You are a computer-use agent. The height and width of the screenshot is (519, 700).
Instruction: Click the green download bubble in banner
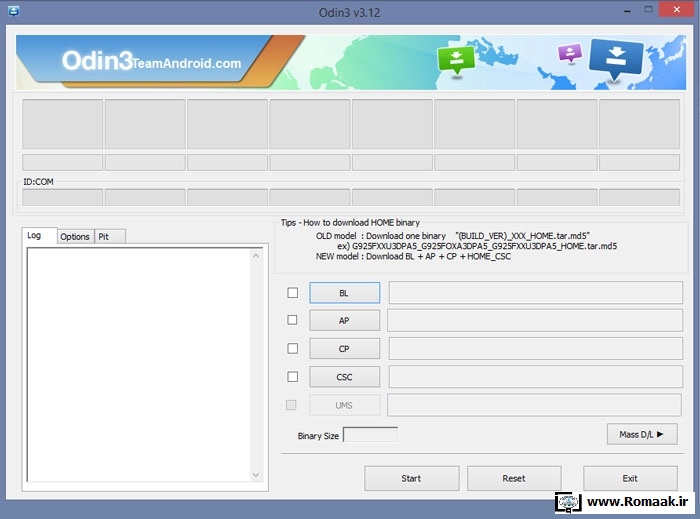click(x=456, y=60)
